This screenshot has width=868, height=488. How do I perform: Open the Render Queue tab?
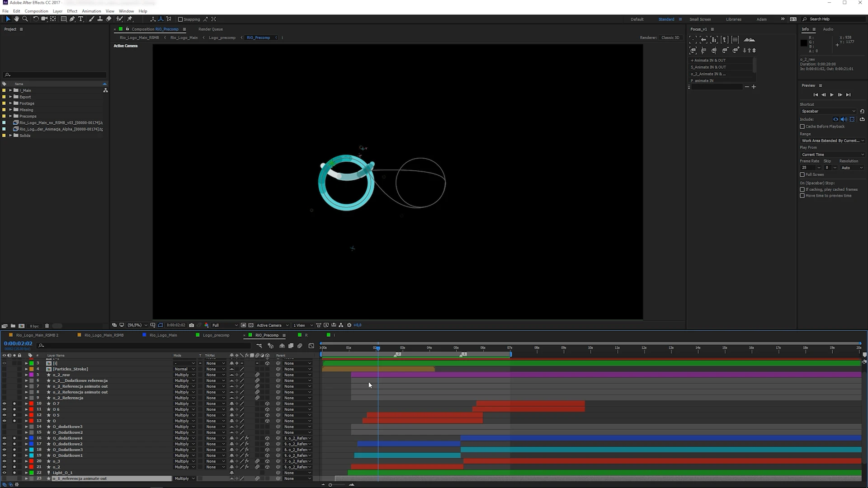(210, 29)
